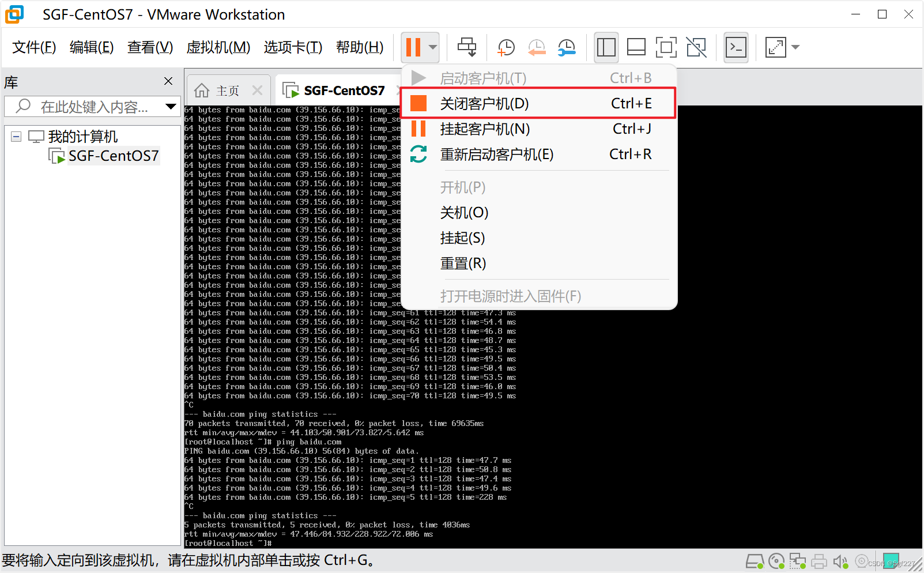The image size is (924, 573).
Task: Open the stretch display dropdown arrow
Action: [x=796, y=47]
